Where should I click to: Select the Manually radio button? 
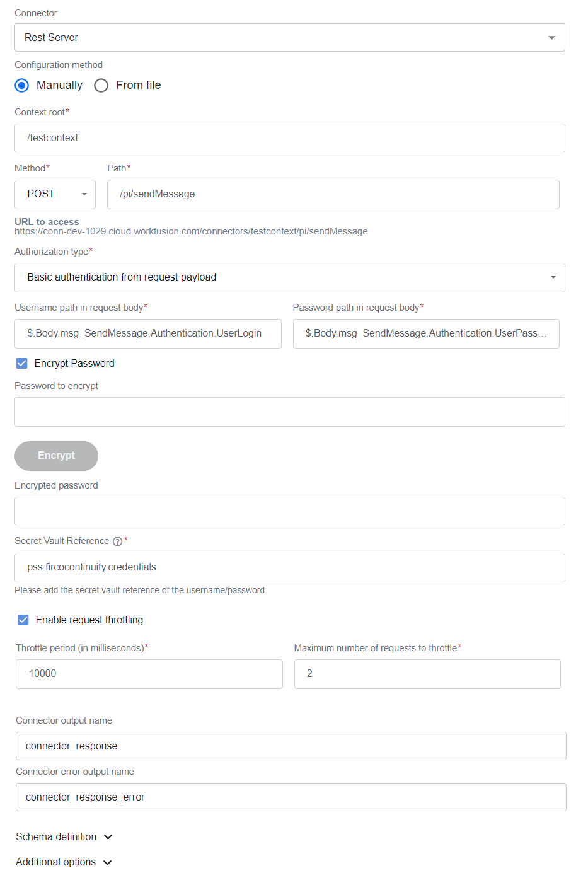(22, 85)
